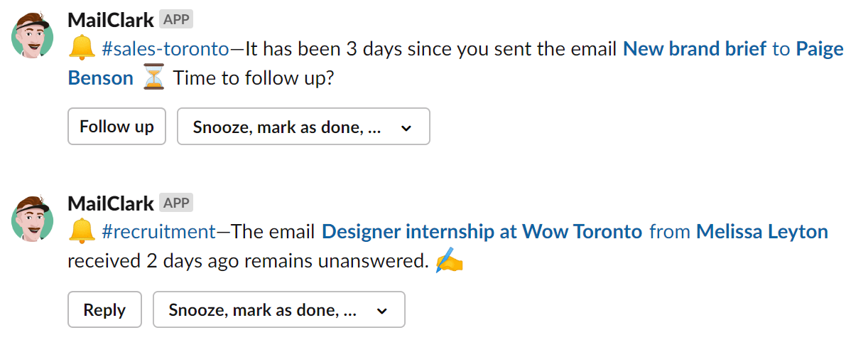Image resolution: width=868 pixels, height=345 pixels.
Task: Open the Melissa Leyton contact link
Action: pyautogui.click(x=762, y=232)
